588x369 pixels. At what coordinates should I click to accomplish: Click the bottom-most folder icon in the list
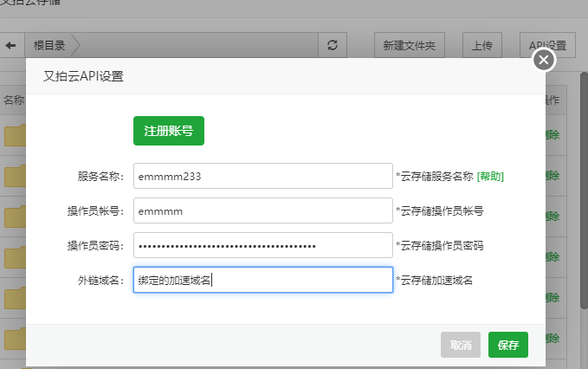point(15,338)
